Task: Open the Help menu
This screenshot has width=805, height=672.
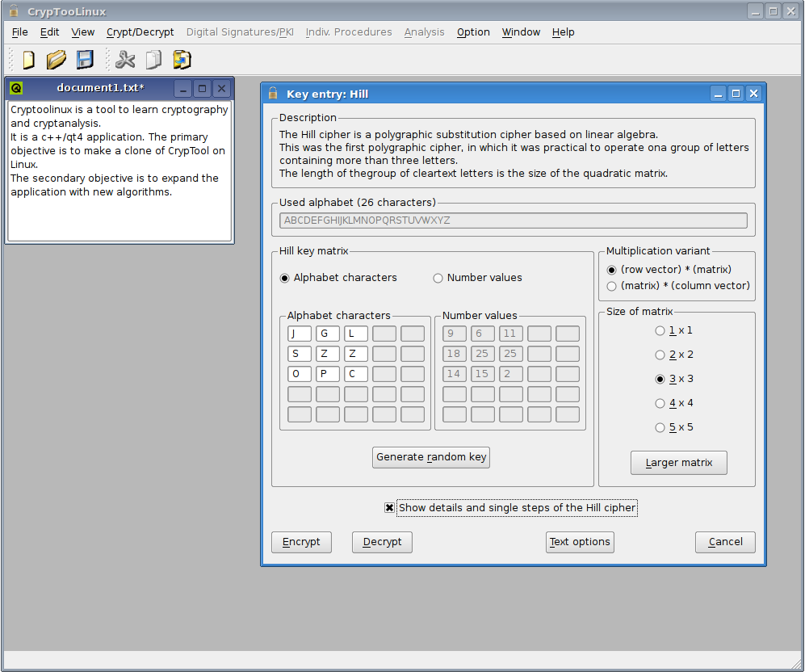Action: (564, 31)
